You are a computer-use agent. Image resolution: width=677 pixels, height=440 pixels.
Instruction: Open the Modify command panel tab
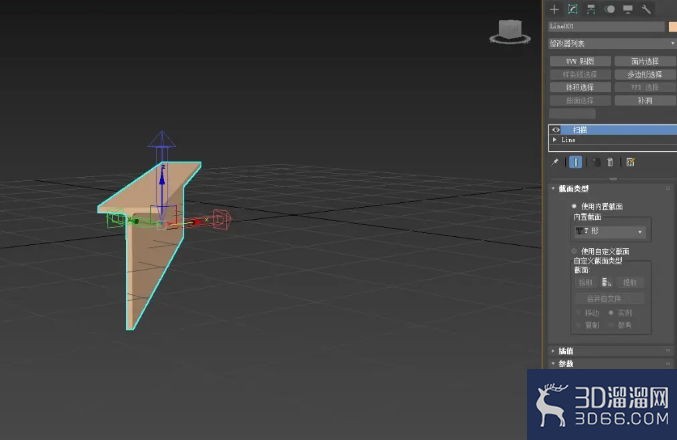[573, 9]
